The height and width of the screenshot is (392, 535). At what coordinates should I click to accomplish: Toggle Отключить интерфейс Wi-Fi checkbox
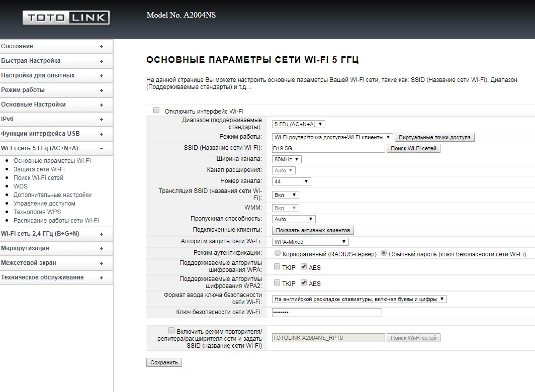point(156,110)
